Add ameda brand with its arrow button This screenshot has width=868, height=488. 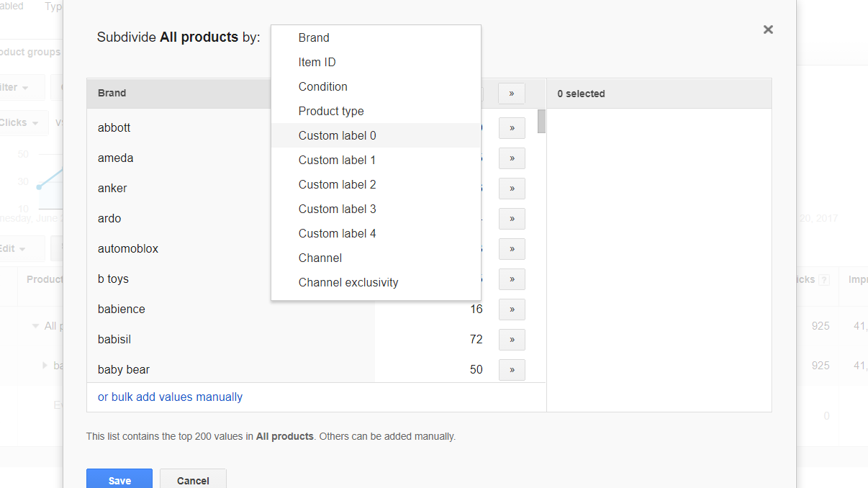coord(512,158)
